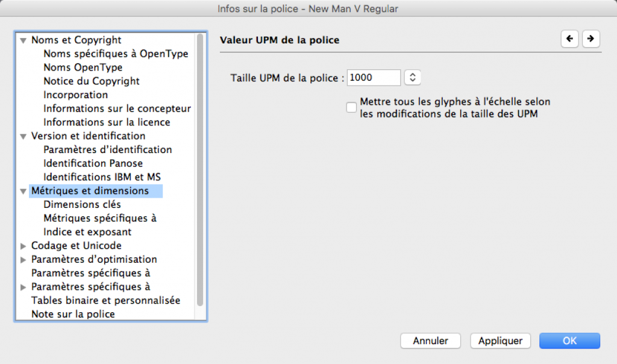
Task: Collapse the Version et identification section
Action: click(23, 136)
